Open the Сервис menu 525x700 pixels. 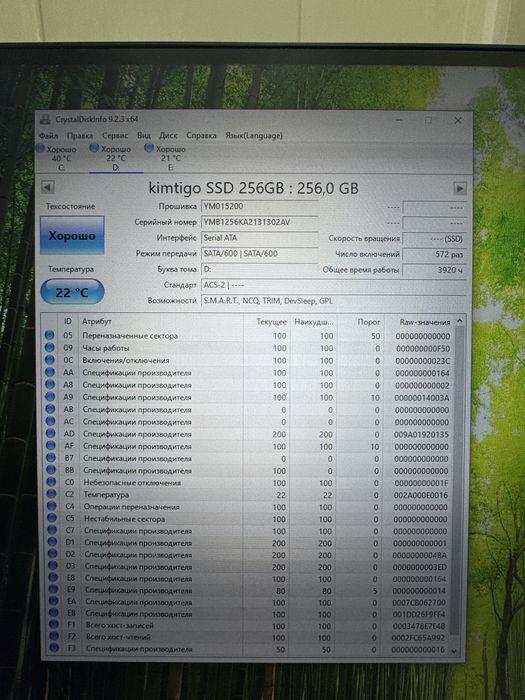(x=115, y=135)
